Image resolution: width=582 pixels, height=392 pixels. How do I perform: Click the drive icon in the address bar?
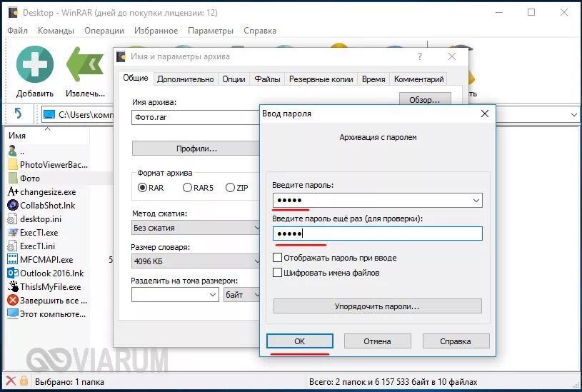(x=49, y=115)
